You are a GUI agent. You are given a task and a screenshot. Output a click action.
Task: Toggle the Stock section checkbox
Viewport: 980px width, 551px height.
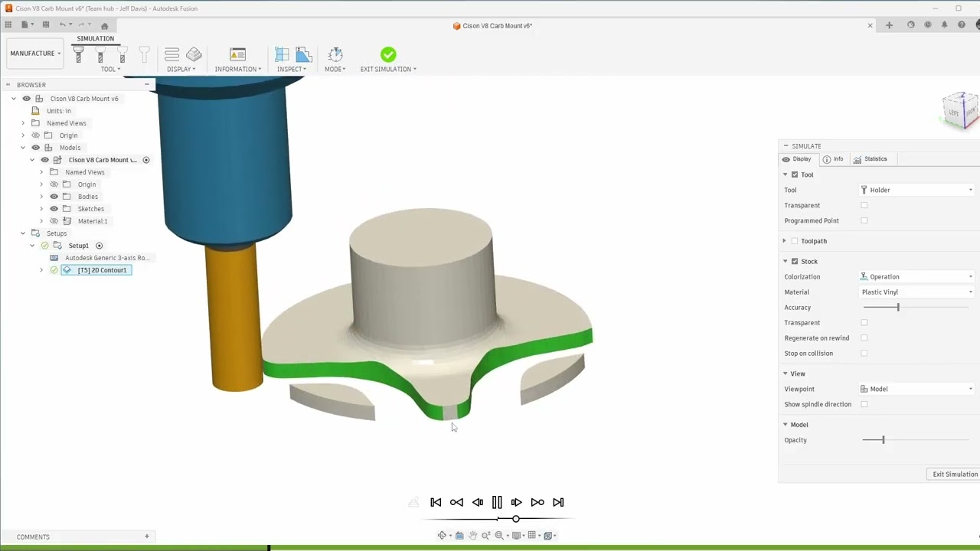click(795, 261)
